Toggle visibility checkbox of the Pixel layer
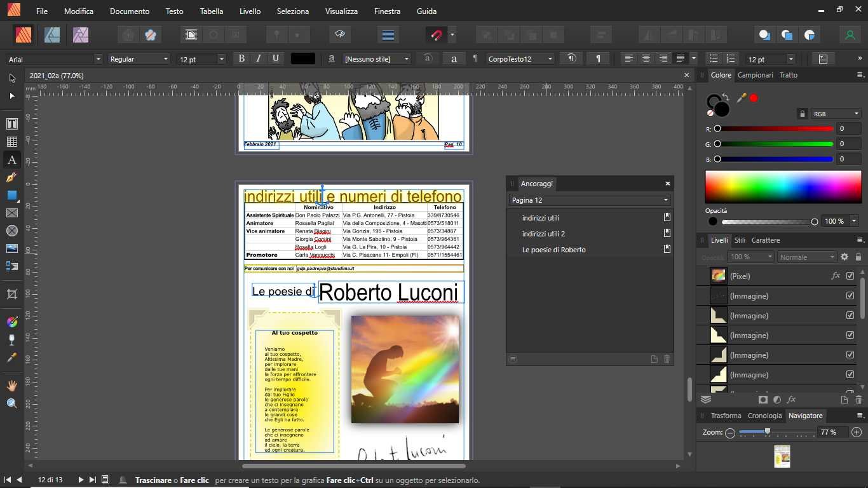Image resolution: width=868 pixels, height=488 pixels. pos(850,276)
